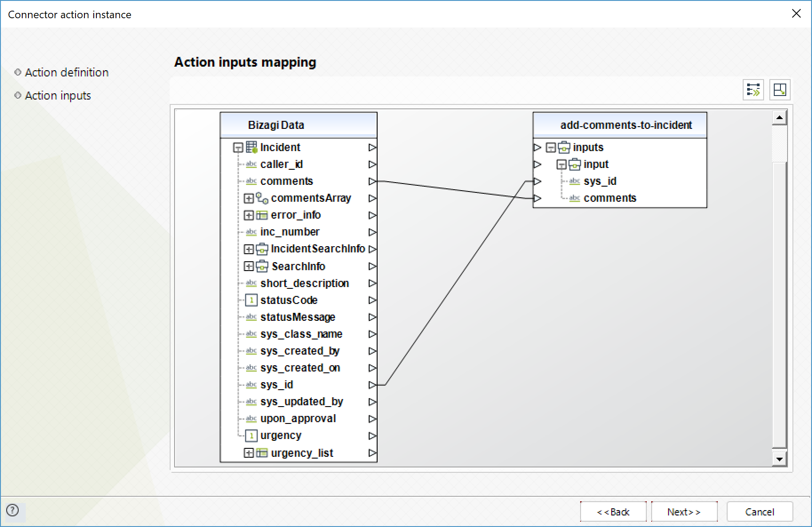Select the sys_created_by attribute
This screenshot has height=527, width=812.
(300, 351)
